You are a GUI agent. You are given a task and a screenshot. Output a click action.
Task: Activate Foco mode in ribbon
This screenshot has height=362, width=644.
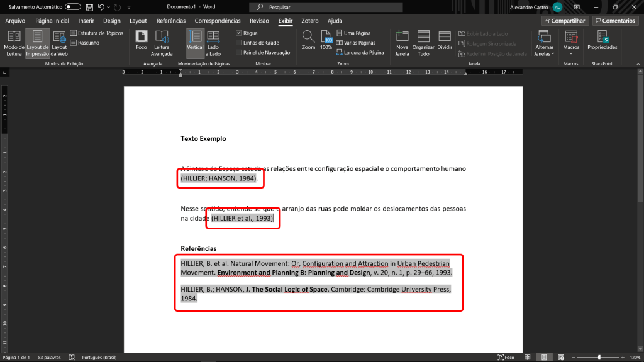tap(142, 40)
